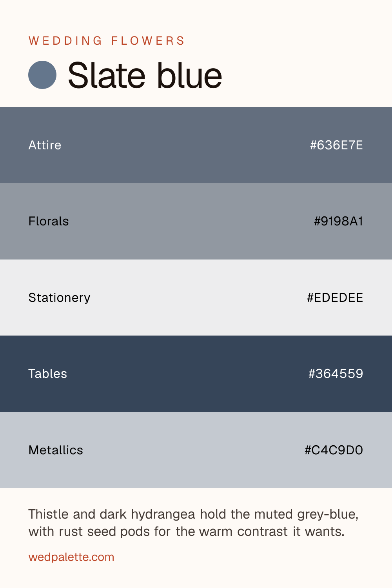Click the #C4C9D0 hex code
Image resolution: width=392 pixels, height=588 pixels.
coord(334,450)
